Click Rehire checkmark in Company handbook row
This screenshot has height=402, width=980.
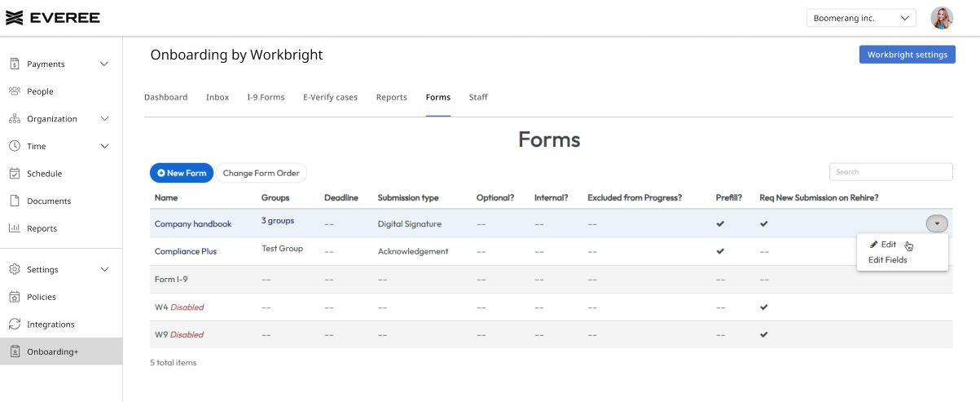(764, 223)
